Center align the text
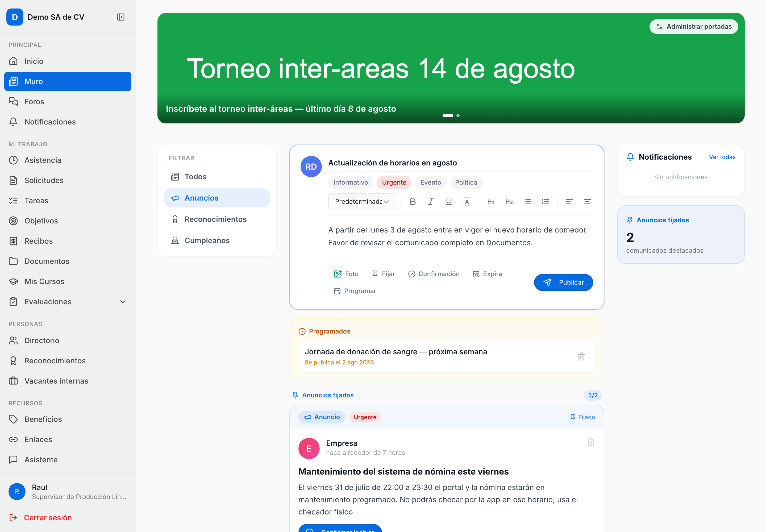 click(587, 202)
